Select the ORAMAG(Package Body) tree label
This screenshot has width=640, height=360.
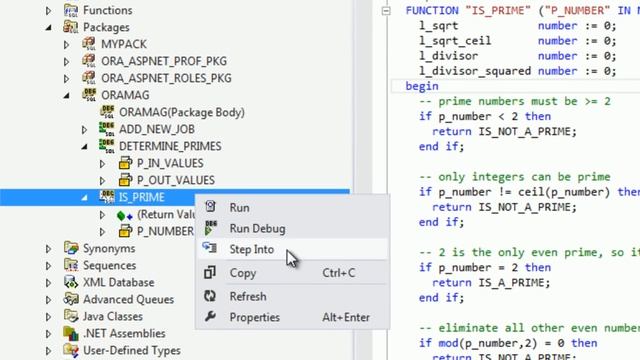coord(182,112)
